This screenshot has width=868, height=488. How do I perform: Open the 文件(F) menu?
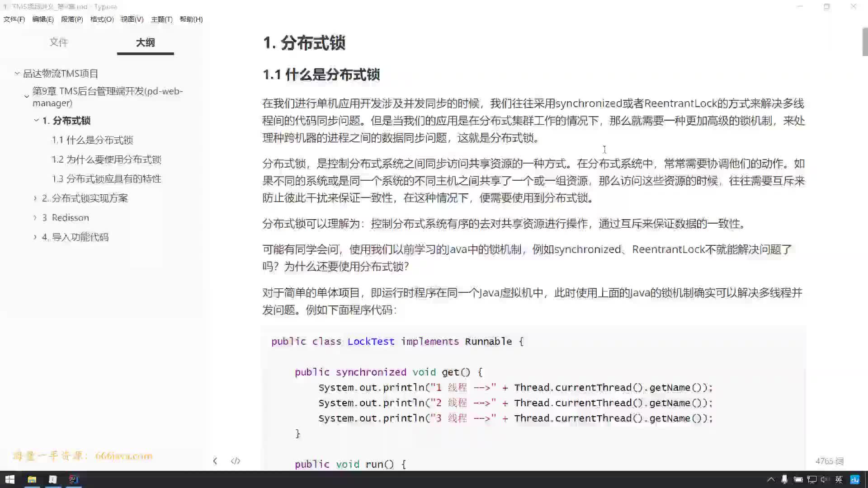14,19
